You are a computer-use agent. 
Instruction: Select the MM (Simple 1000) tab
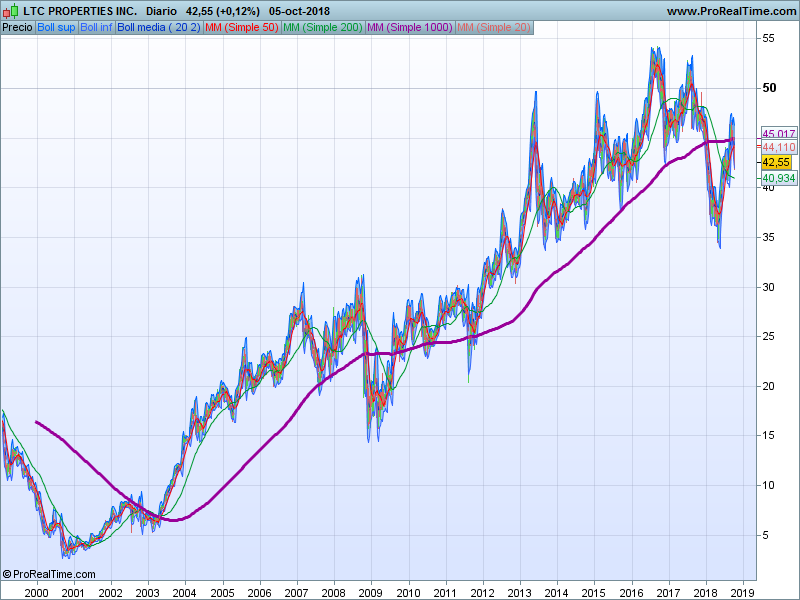410,28
